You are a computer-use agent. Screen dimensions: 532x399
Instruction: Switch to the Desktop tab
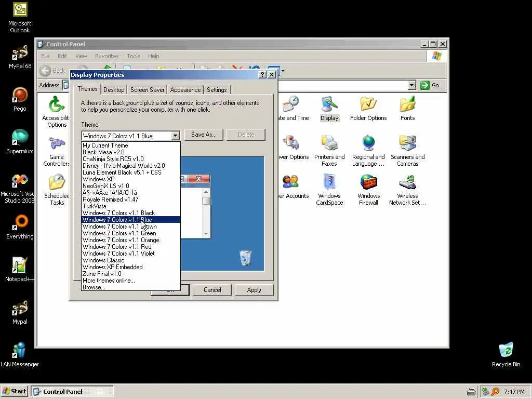pyautogui.click(x=114, y=90)
